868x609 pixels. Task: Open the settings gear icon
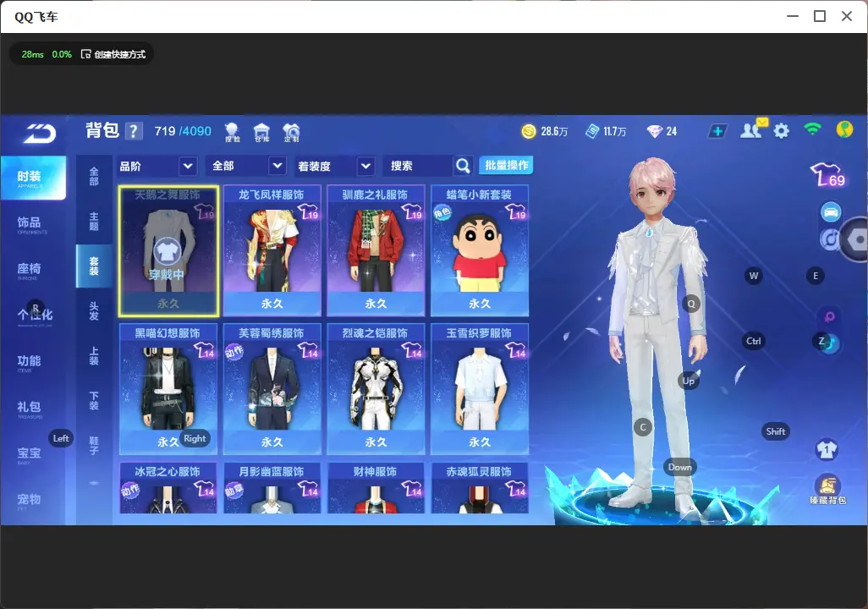781,131
